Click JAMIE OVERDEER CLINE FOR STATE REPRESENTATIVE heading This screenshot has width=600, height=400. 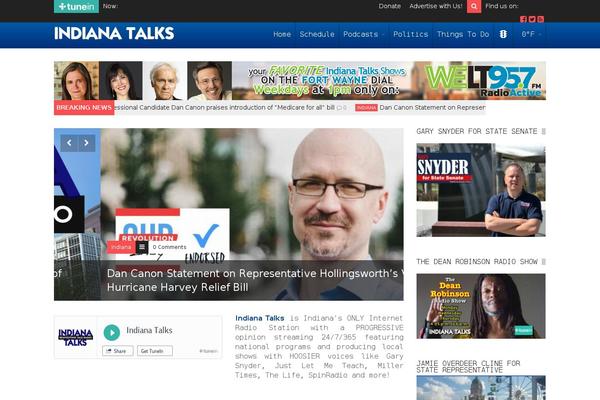pos(468,366)
